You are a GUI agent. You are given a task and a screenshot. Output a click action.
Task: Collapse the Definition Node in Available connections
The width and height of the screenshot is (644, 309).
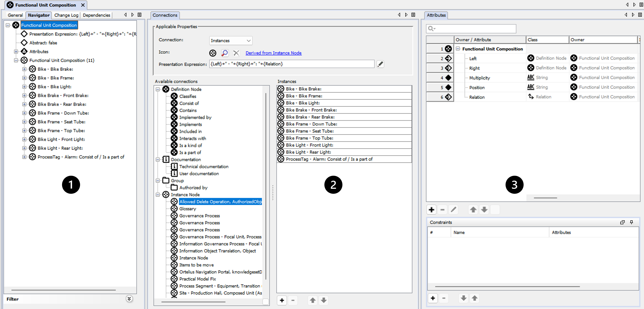coord(158,89)
